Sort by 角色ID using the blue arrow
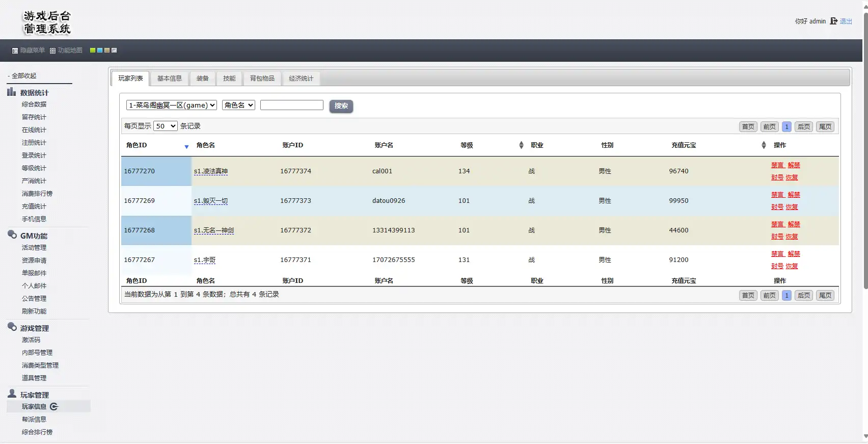The image size is (868, 444). pos(186,147)
